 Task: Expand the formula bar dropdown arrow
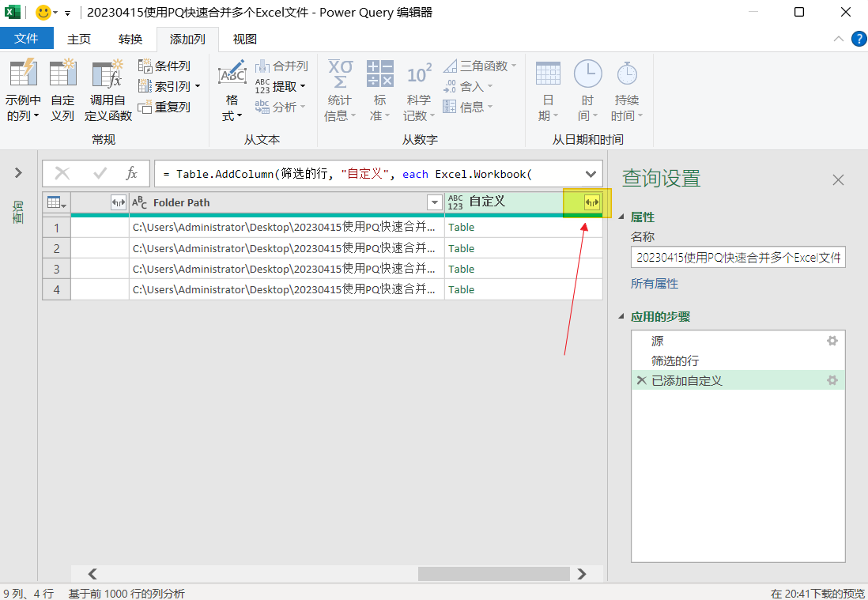(591, 175)
